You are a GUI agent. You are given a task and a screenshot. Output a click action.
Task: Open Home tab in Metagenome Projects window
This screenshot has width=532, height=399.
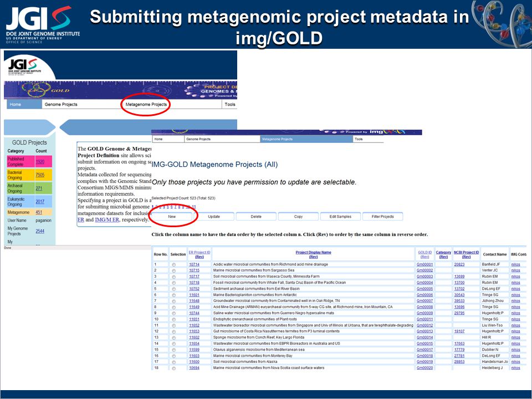(168, 139)
